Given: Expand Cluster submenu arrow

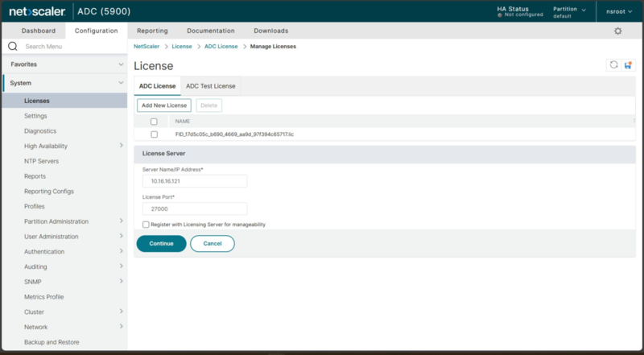Looking at the screenshot, I should (x=122, y=312).
